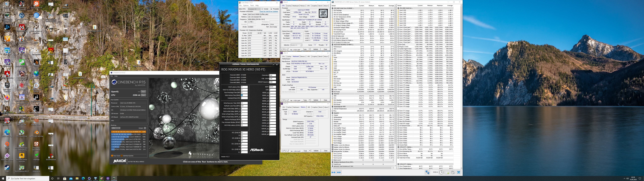Image resolution: width=644 pixels, height=181 pixels.
Task: Click CAS# Latency (tCL) field in ASRock configurator
Action: [x=244, y=87]
